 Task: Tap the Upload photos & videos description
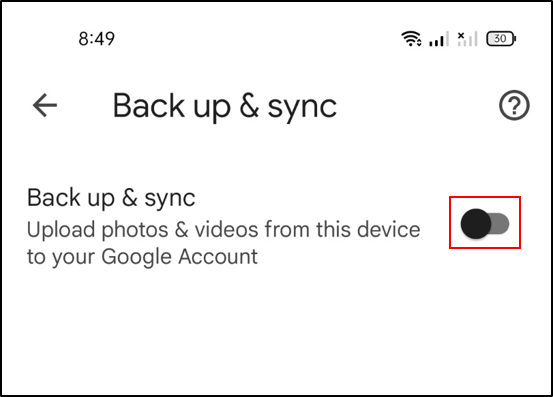[224, 243]
